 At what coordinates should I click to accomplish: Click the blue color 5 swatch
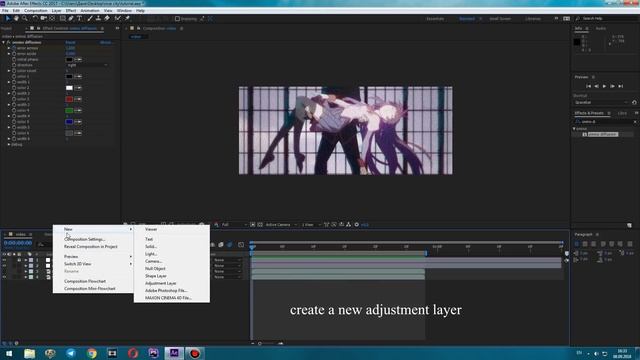[x=69, y=122]
